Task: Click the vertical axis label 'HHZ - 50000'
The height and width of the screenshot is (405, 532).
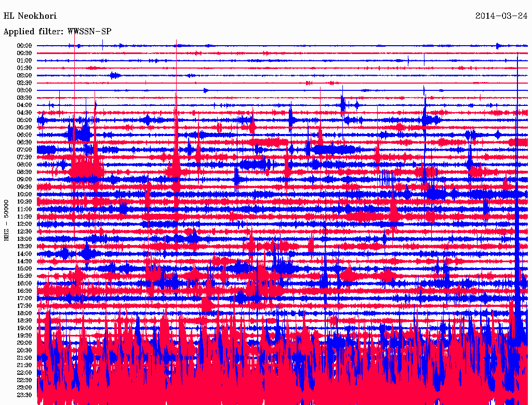Action: point(6,221)
